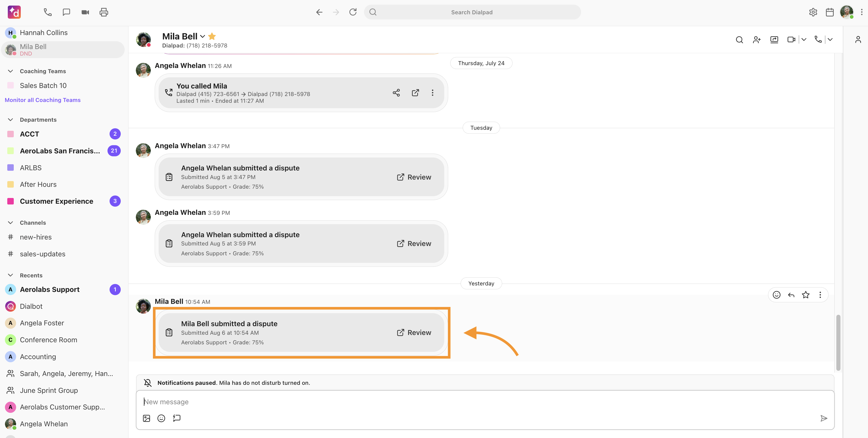The image size is (868, 438).
Task: Click Monitor all Coaching Teams link
Action: coord(43,100)
